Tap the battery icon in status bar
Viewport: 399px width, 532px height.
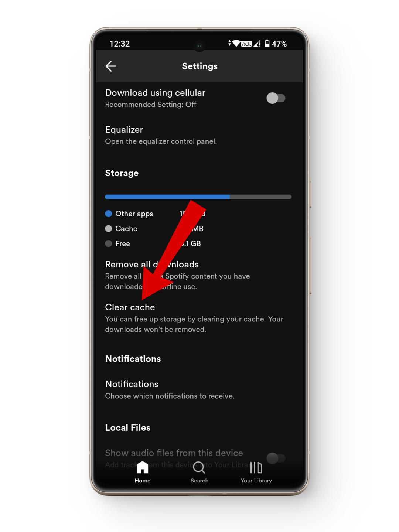(x=267, y=44)
